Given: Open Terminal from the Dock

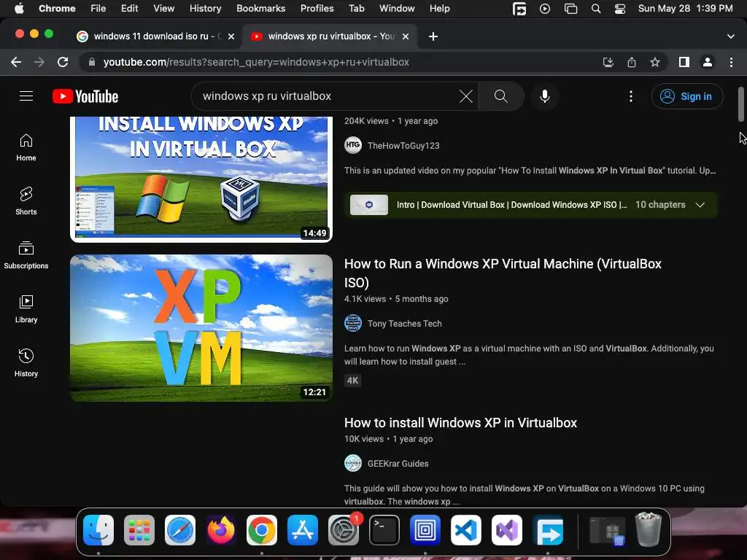Looking at the screenshot, I should point(384,530).
